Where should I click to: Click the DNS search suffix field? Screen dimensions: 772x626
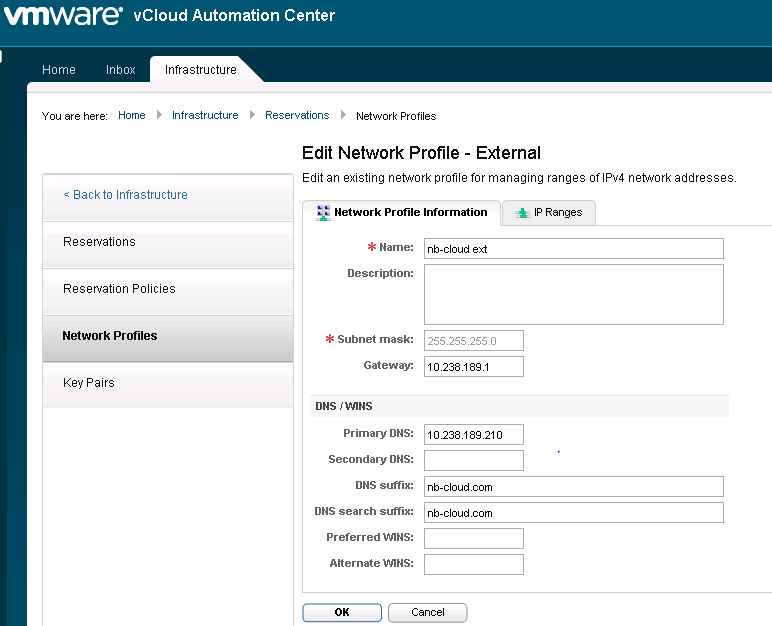(574, 513)
